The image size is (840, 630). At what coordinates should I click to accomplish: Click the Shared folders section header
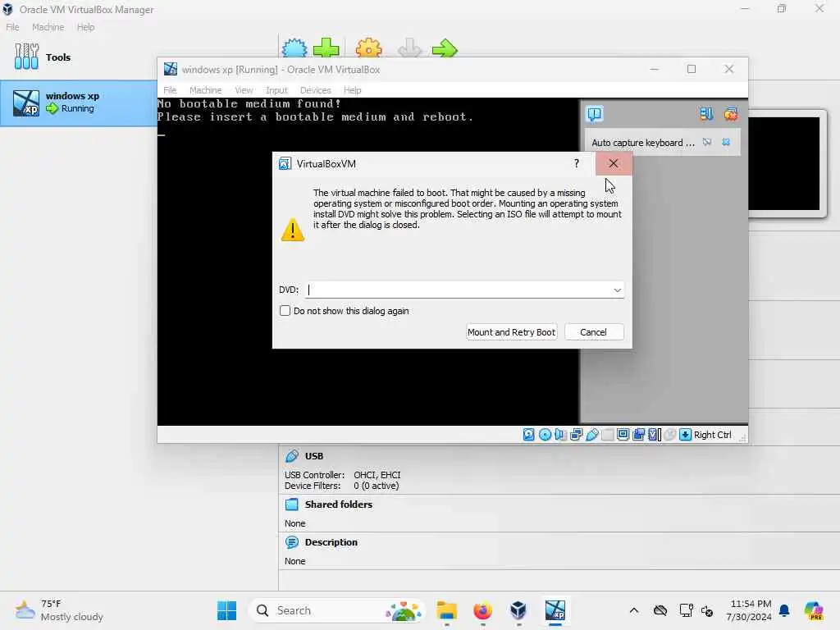pos(339,504)
